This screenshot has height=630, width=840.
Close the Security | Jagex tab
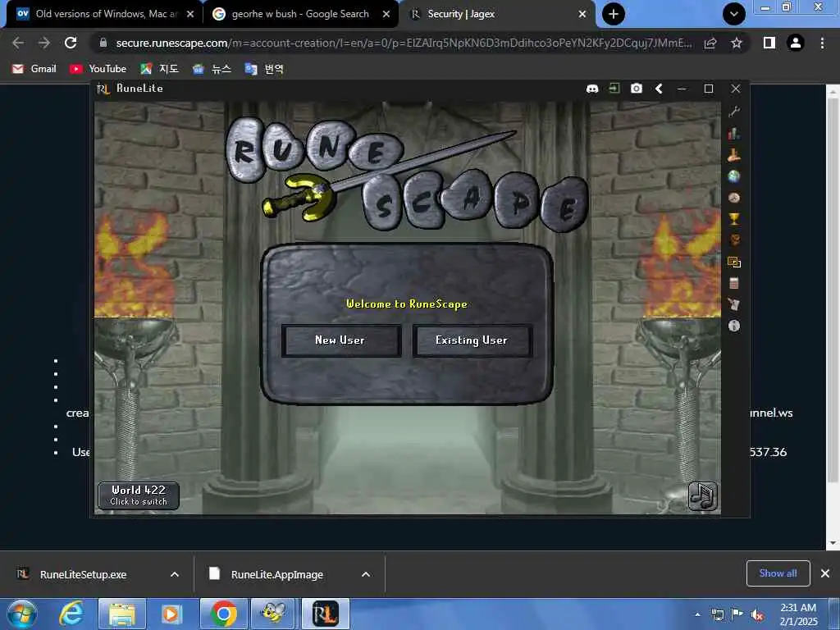coord(582,15)
